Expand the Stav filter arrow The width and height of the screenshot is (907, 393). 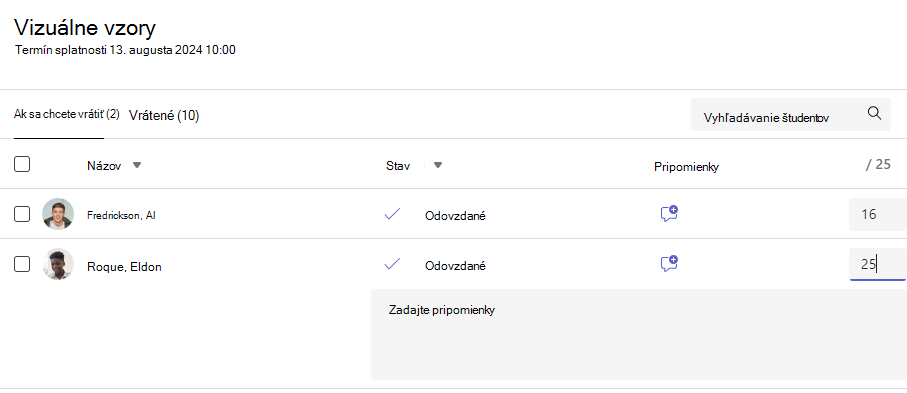pos(438,166)
